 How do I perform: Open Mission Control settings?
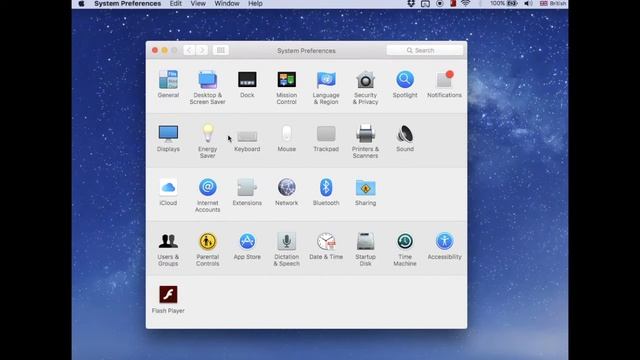(287, 87)
